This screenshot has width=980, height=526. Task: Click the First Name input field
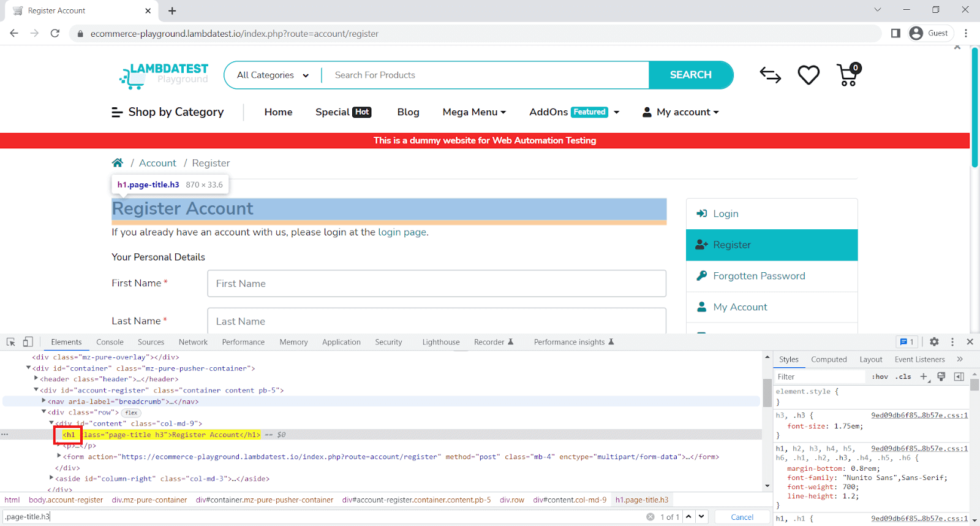(437, 283)
